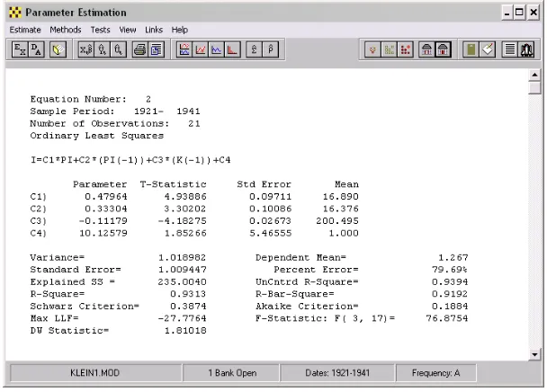Screen dimensions: 547x392
Task: Click the green dotted grid icon
Action: pos(389,49)
